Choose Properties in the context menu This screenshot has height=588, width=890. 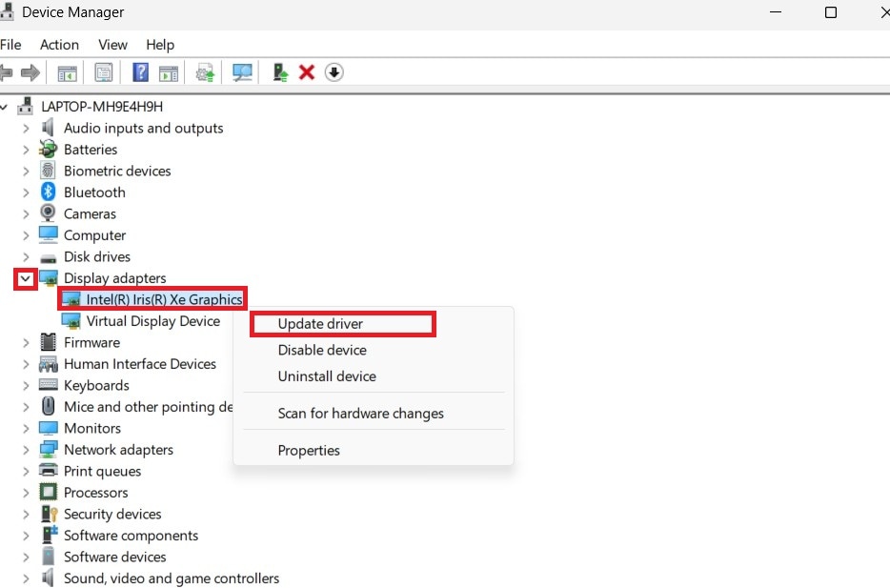click(x=309, y=450)
